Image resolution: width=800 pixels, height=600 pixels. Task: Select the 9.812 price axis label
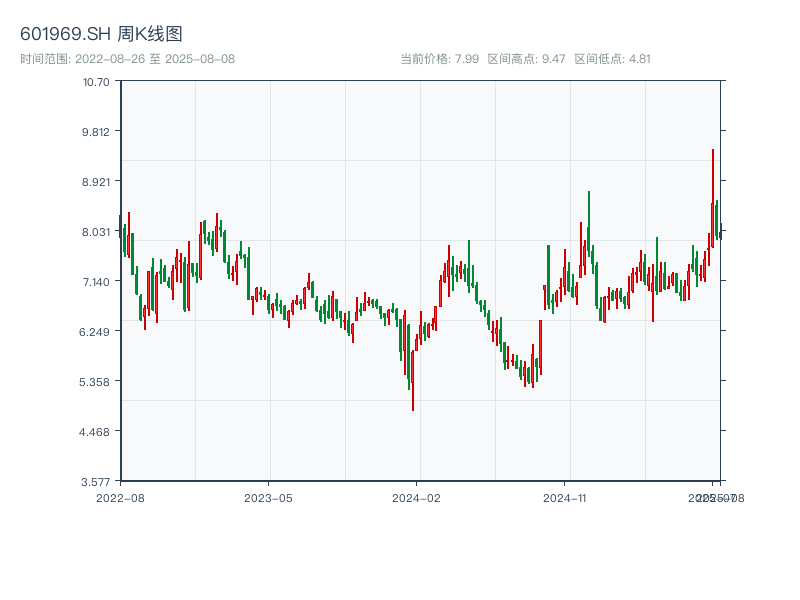pos(96,132)
